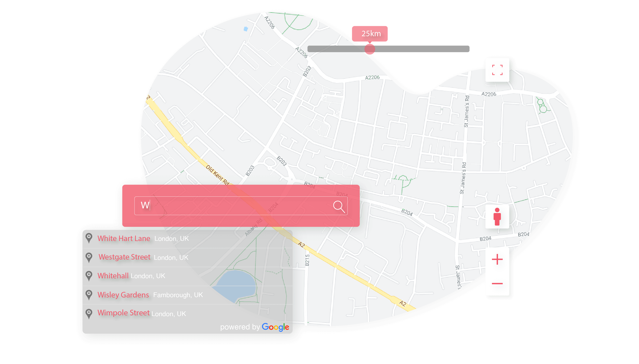639x364 pixels.
Task: Select the Whitehall London suggestion
Action: click(x=113, y=276)
